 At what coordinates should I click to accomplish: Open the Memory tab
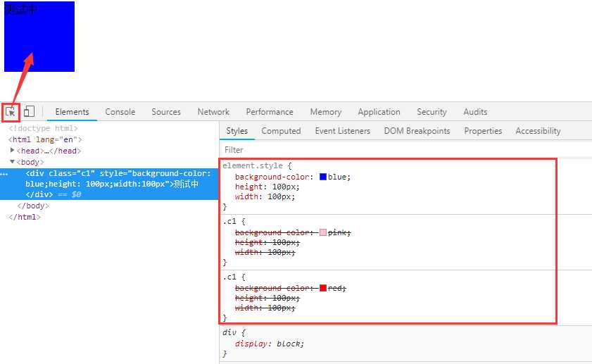point(325,112)
